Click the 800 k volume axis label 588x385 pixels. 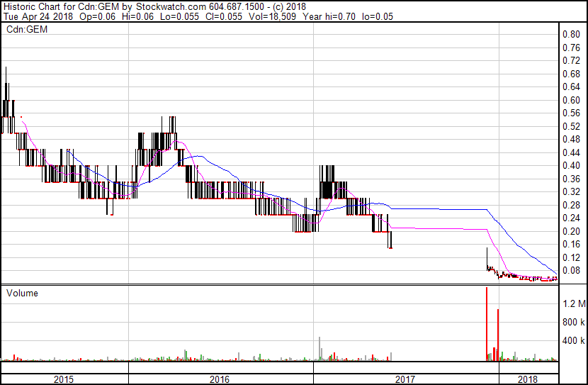coord(573,323)
